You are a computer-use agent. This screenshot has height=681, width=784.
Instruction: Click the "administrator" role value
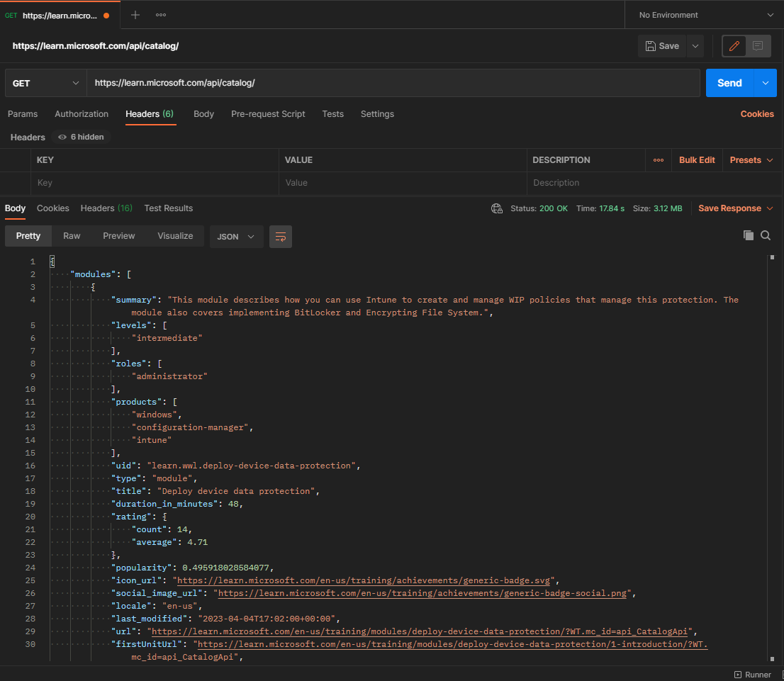169,376
